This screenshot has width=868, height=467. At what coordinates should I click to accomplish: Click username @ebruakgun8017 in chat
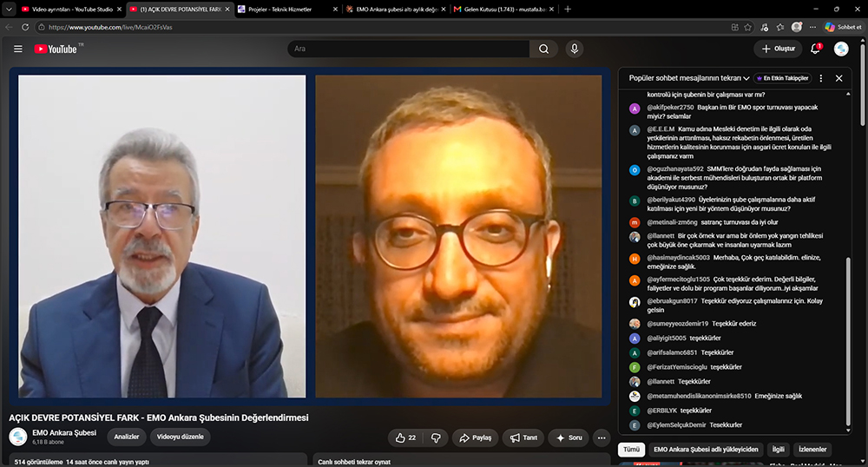tap(672, 301)
